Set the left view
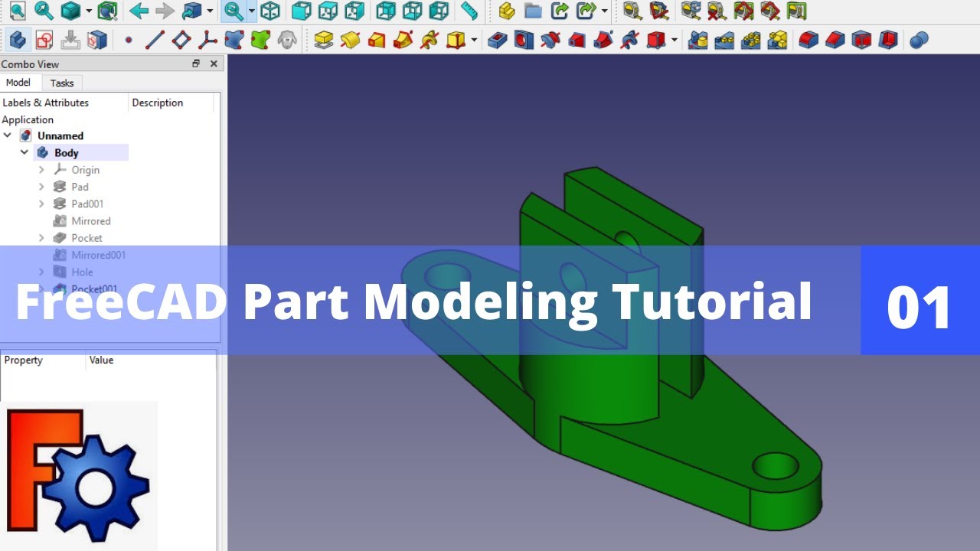Viewport: 980px width, 551px height. coord(439,11)
